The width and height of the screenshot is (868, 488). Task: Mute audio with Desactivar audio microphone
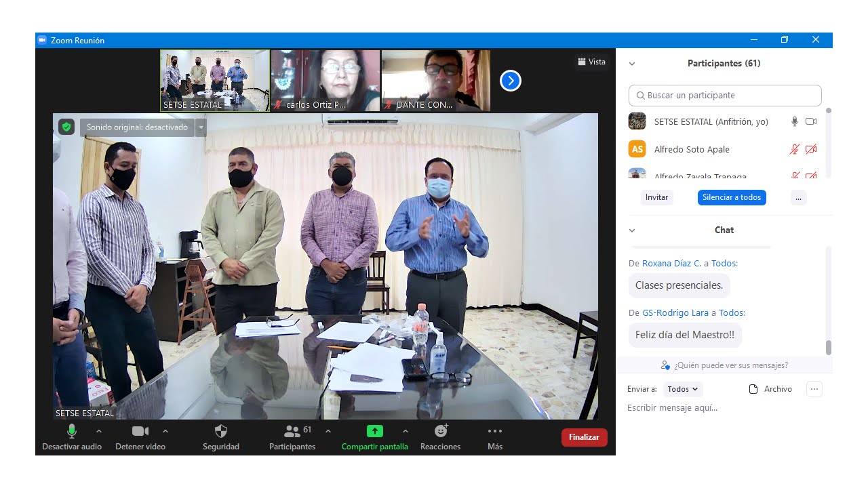pos(72,432)
